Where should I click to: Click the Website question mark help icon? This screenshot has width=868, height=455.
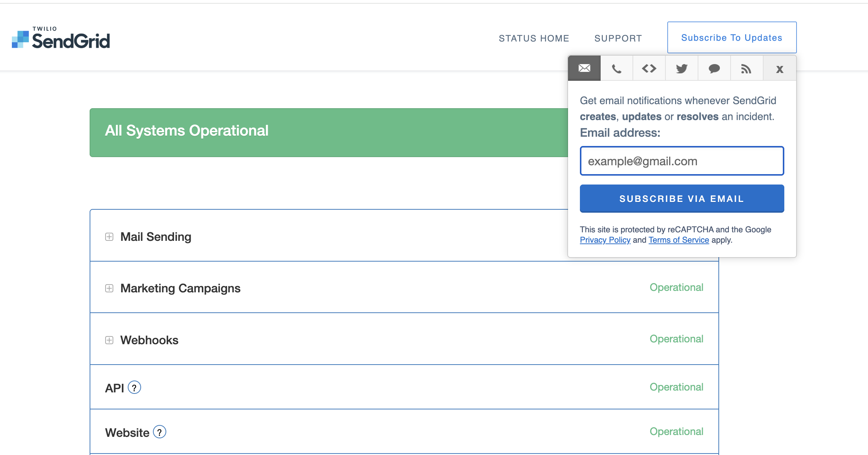160,432
